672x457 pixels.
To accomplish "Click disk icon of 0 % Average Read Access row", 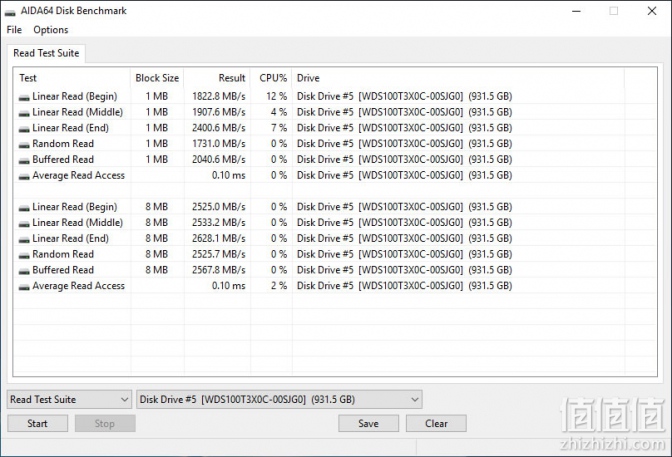I will tap(24, 177).
